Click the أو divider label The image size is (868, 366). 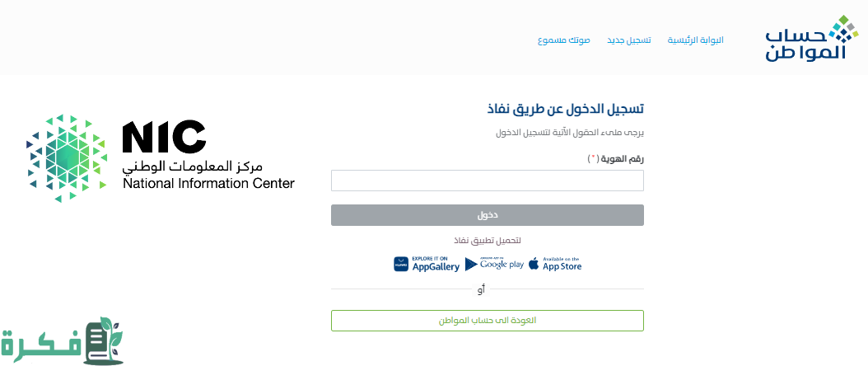click(x=482, y=289)
